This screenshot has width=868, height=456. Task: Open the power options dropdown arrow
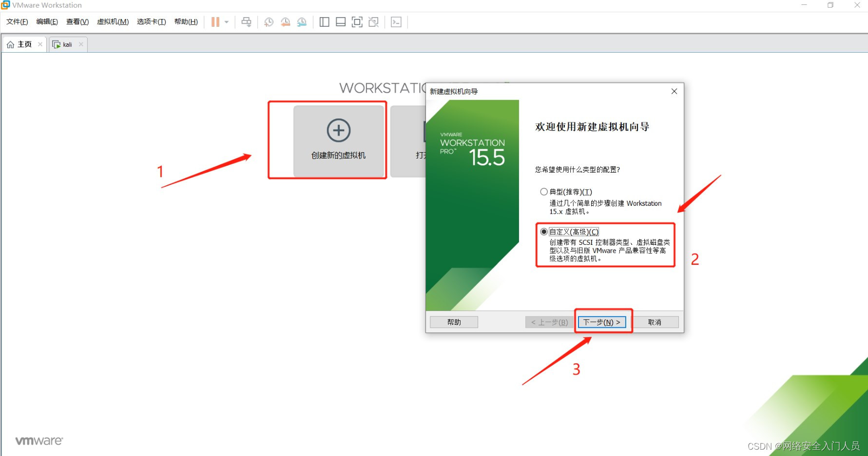coord(227,22)
